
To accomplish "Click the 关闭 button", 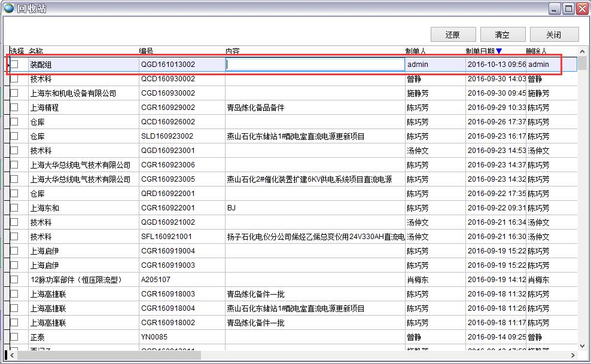I will pos(553,35).
